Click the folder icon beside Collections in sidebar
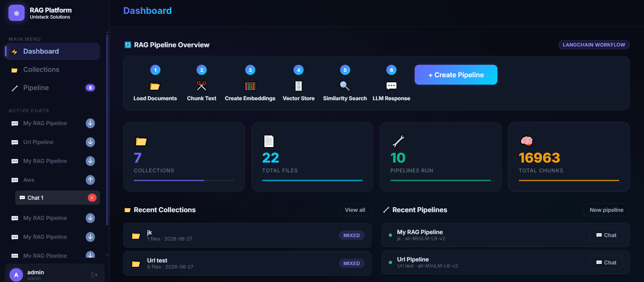The image size is (644, 282). [15, 70]
